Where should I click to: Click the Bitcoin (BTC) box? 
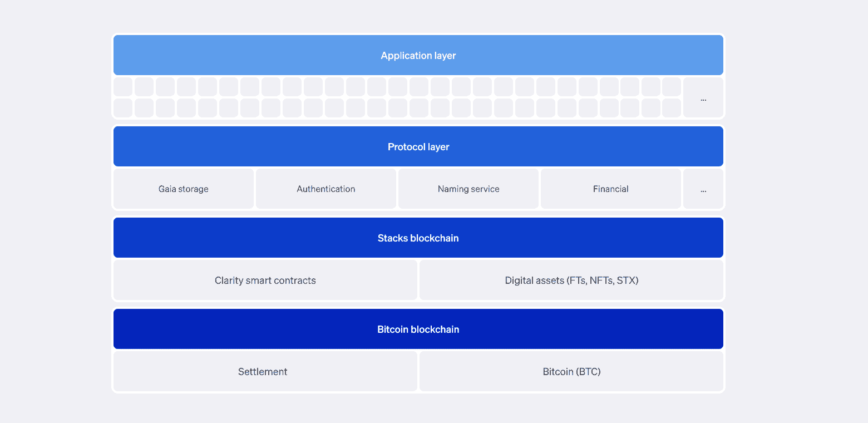[x=571, y=371]
